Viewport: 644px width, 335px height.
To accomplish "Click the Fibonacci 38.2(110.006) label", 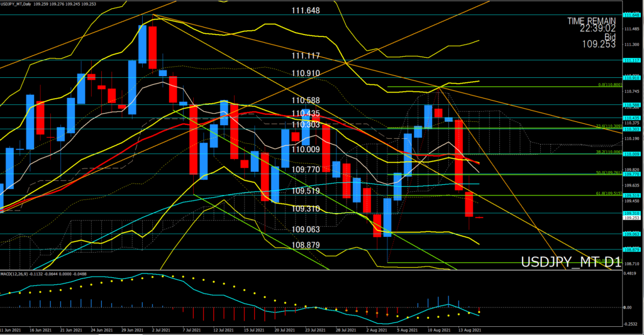I will [609, 152].
